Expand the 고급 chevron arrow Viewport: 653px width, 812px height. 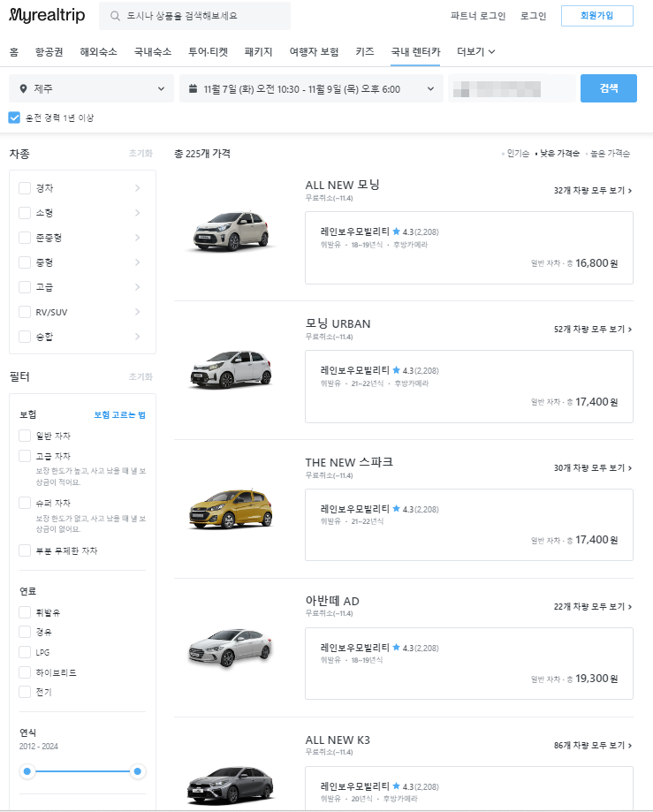(137, 287)
